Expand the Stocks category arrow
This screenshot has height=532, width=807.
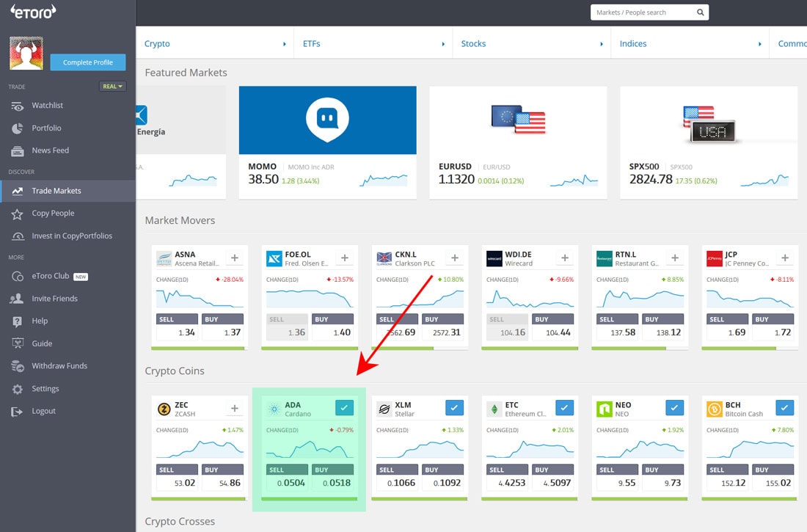(x=602, y=44)
